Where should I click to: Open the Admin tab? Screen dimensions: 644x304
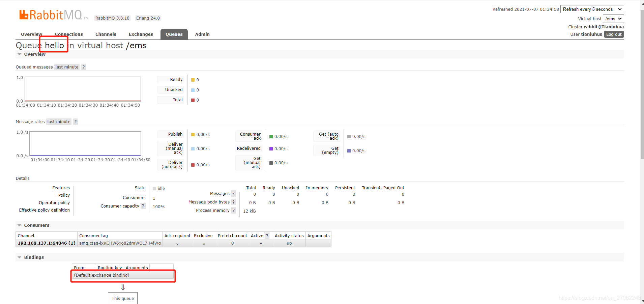[202, 34]
